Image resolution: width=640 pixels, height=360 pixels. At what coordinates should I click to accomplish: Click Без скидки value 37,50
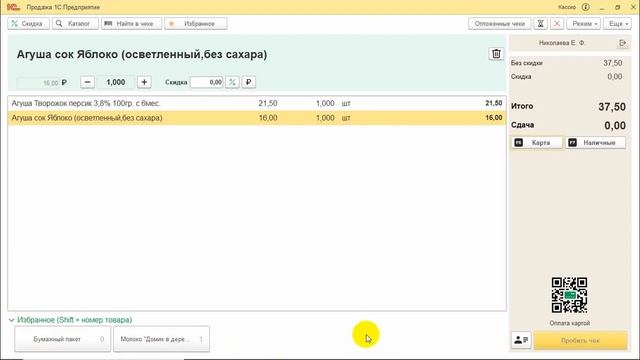[x=613, y=63]
